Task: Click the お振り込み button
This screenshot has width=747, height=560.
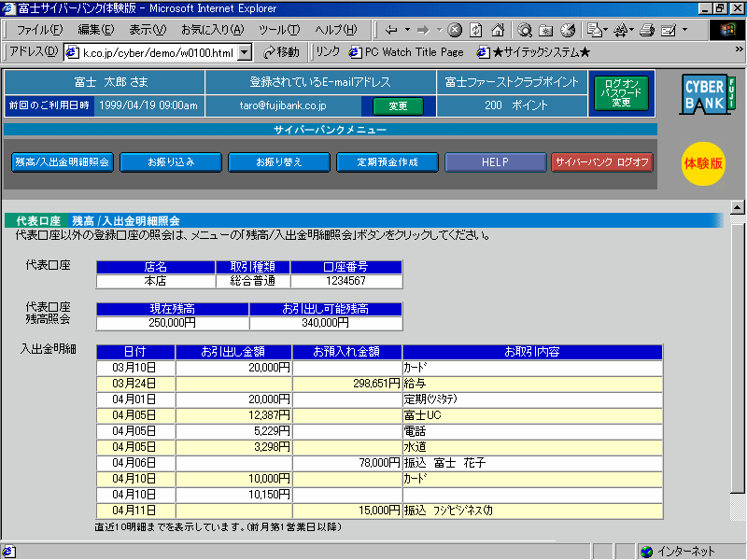Action: point(171,162)
